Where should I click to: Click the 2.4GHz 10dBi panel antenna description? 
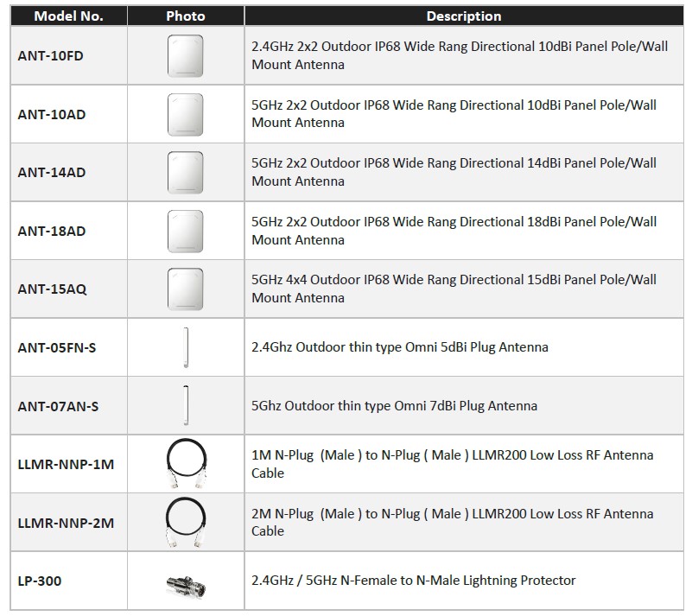(x=454, y=55)
